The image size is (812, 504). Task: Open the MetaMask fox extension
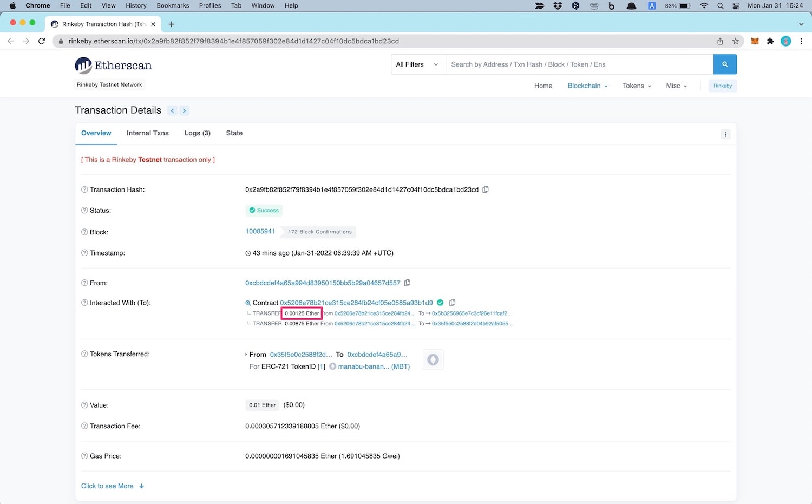(755, 41)
